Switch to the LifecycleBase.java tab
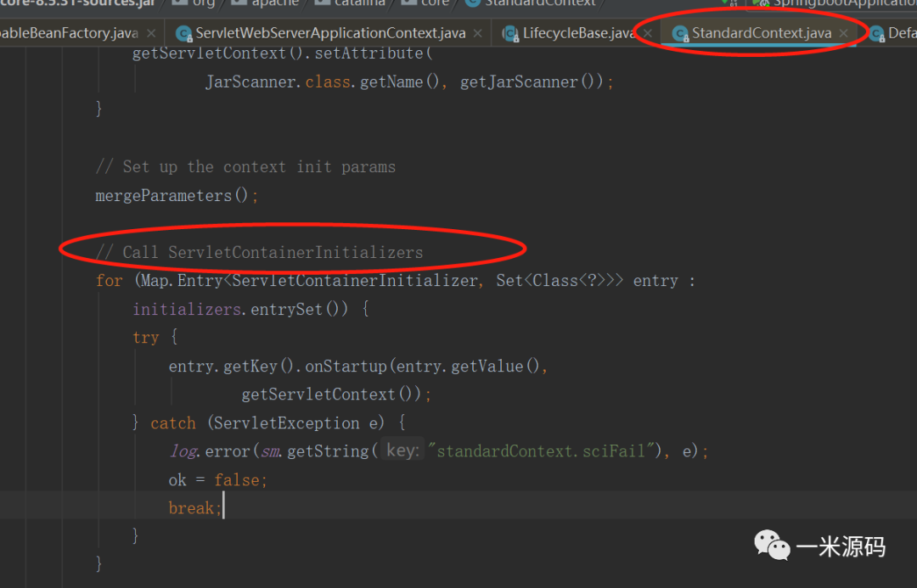This screenshot has width=917, height=588. coord(577,34)
